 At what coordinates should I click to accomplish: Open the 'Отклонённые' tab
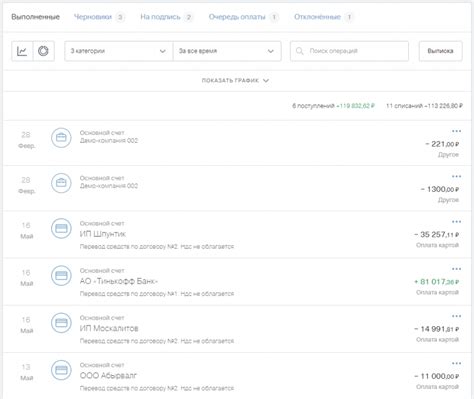(x=323, y=17)
